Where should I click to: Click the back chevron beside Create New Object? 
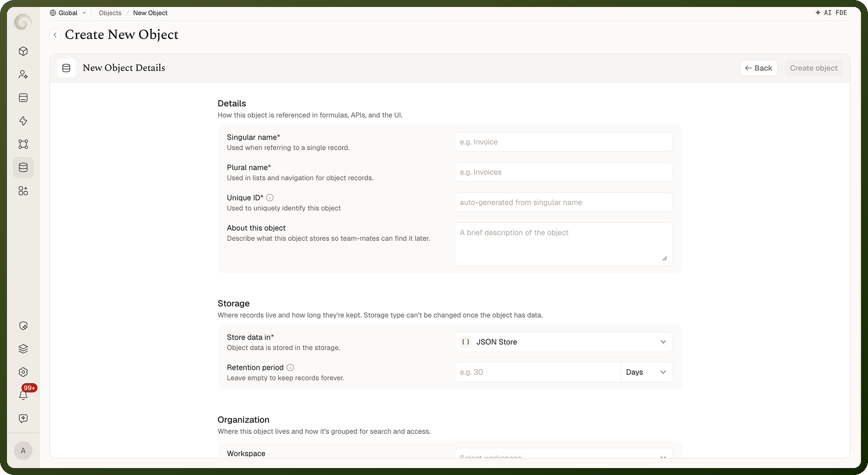[x=55, y=35]
